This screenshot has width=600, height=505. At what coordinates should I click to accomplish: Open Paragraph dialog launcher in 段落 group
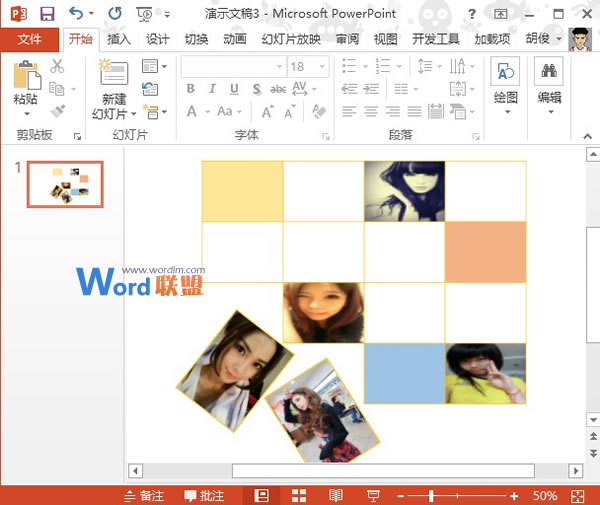pyautogui.click(x=476, y=137)
